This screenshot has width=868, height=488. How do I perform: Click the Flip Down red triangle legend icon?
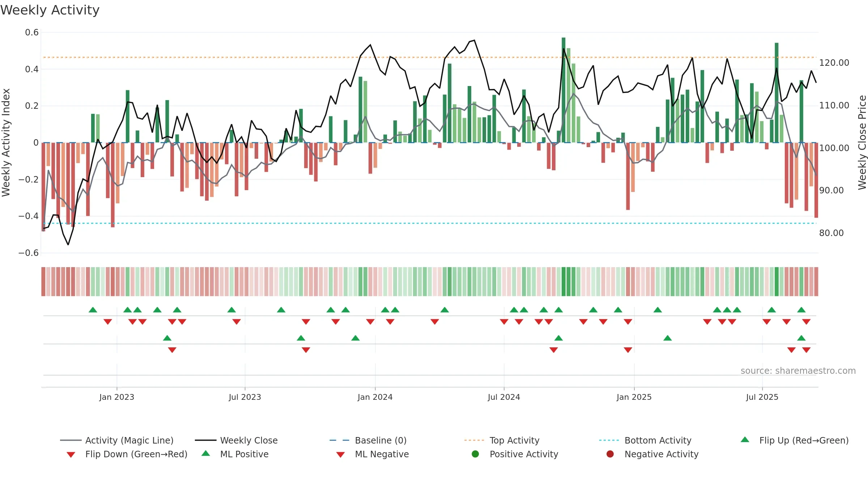coord(71,455)
